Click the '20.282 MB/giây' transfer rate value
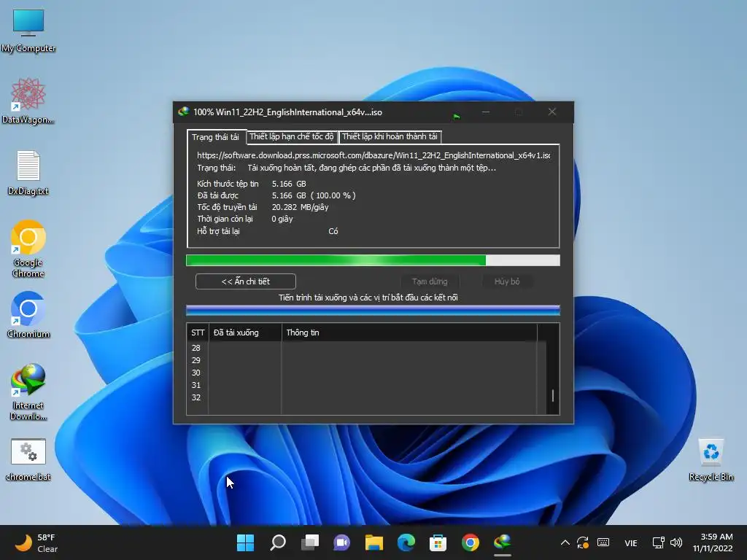 [300, 207]
